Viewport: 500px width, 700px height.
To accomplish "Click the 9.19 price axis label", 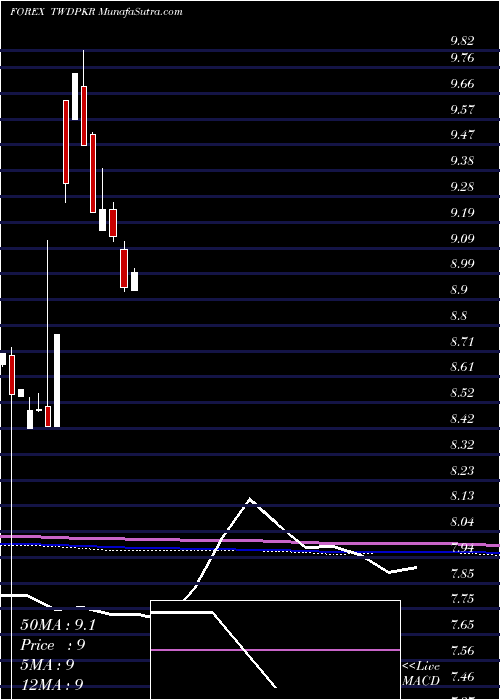I will 462,212.
